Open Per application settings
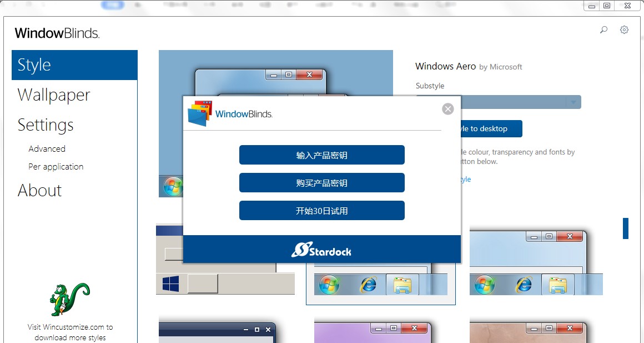The image size is (644, 343). [x=56, y=167]
